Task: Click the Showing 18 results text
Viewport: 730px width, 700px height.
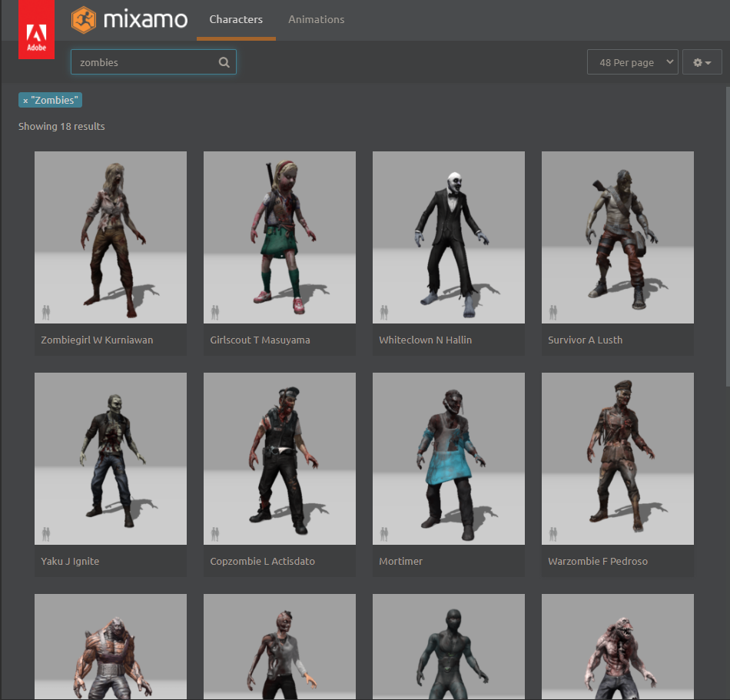Action: point(61,127)
